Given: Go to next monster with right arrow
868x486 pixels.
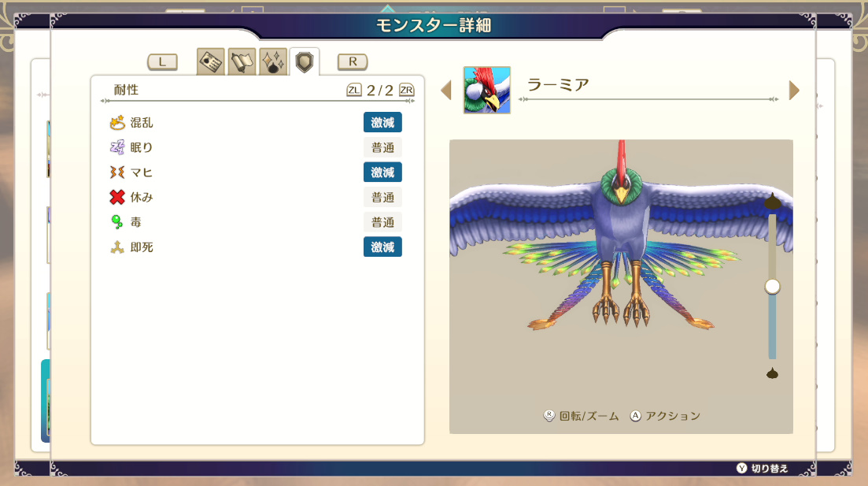Looking at the screenshot, I should [x=794, y=91].
